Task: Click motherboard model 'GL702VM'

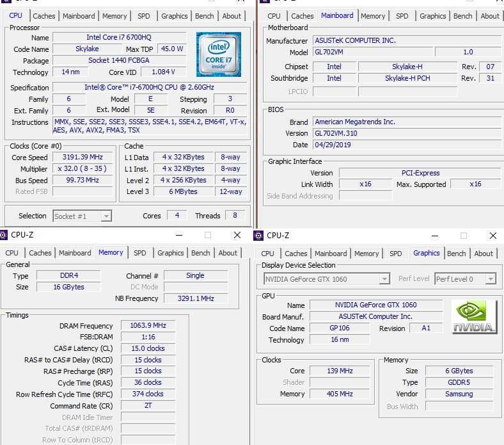Action: click(x=372, y=52)
